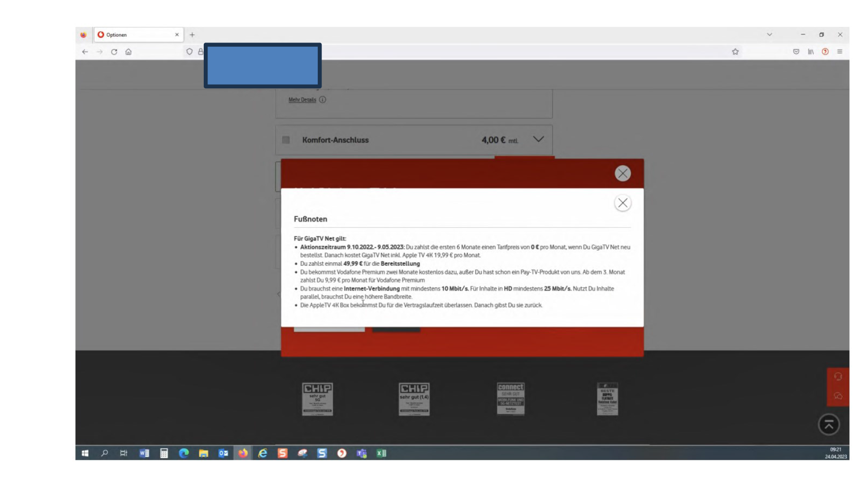Open a new tab with plus button

(x=192, y=35)
